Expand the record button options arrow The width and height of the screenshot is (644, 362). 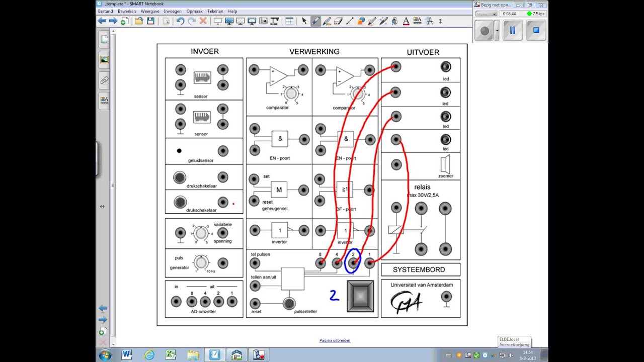coord(497,31)
